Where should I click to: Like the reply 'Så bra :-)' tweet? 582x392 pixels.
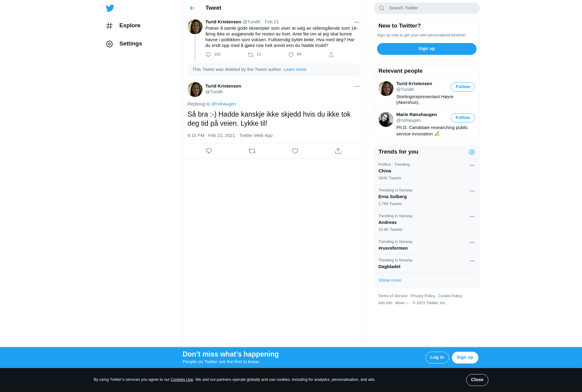[x=295, y=151]
